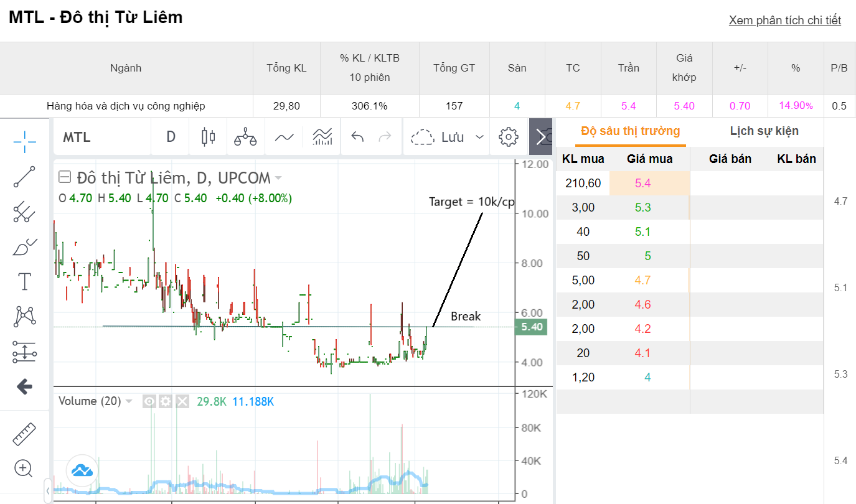Click the 1,20 buy volume cell
Image resolution: width=856 pixels, height=504 pixels.
click(583, 377)
